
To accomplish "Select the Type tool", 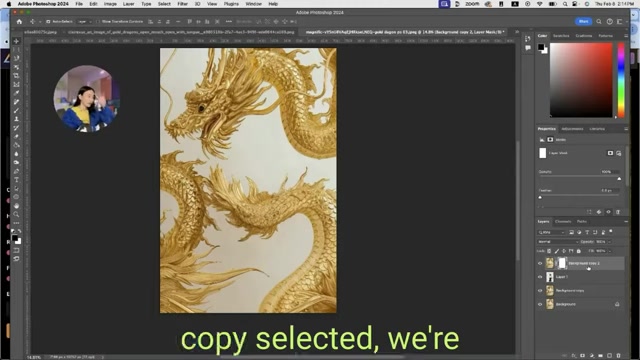I will [16, 180].
